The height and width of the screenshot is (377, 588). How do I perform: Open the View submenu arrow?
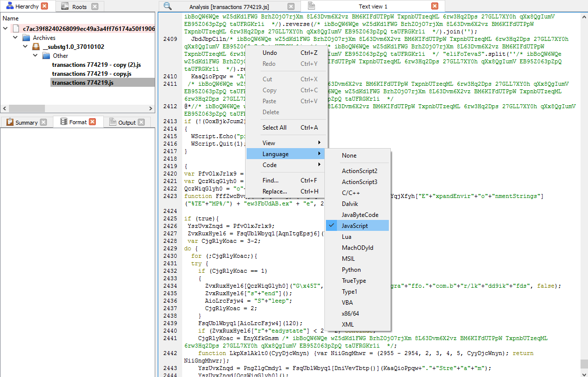coord(319,143)
